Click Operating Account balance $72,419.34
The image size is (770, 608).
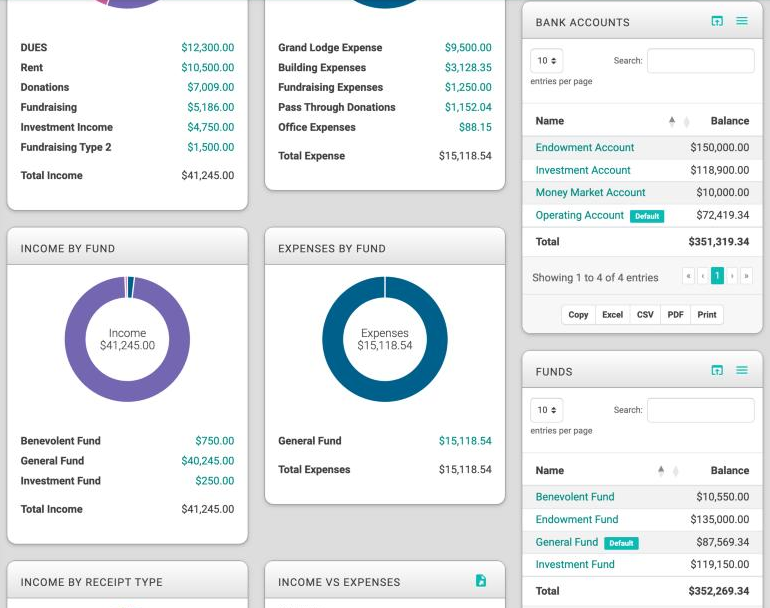pos(722,215)
